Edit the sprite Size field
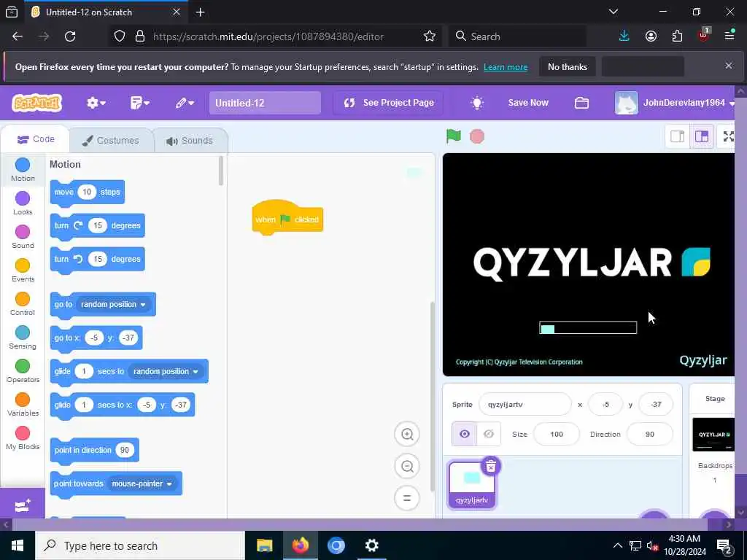The height and width of the screenshot is (560, 747). [x=557, y=435]
